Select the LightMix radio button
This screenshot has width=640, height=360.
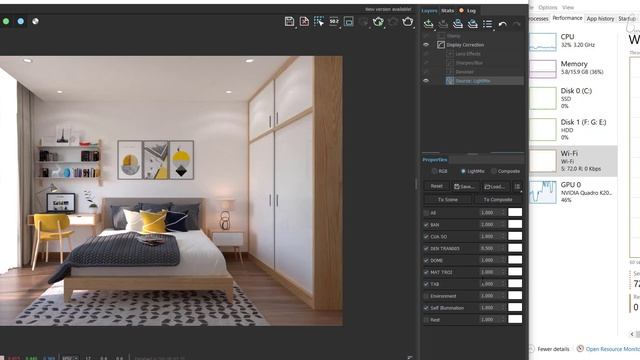click(x=463, y=171)
